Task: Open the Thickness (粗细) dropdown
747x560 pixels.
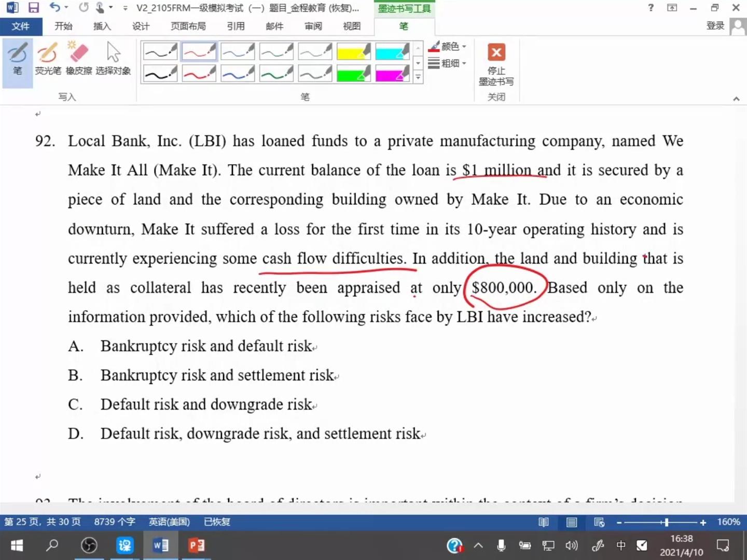Action: [x=449, y=63]
